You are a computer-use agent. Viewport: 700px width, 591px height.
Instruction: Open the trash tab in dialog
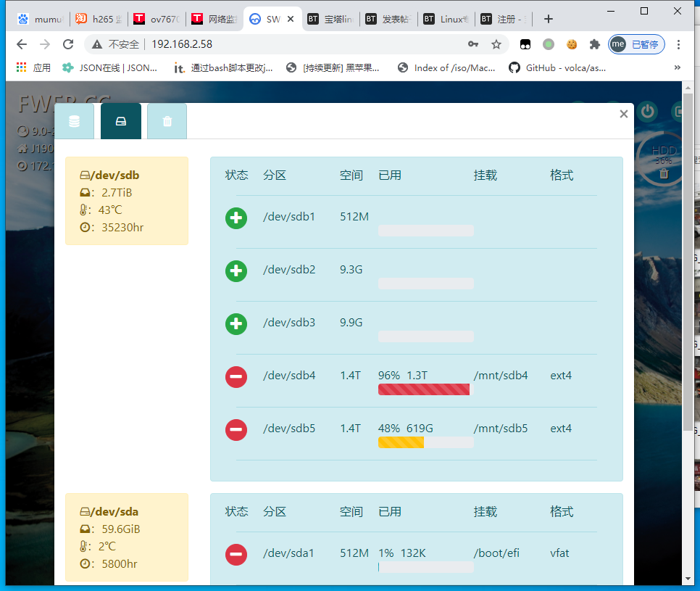coord(167,121)
